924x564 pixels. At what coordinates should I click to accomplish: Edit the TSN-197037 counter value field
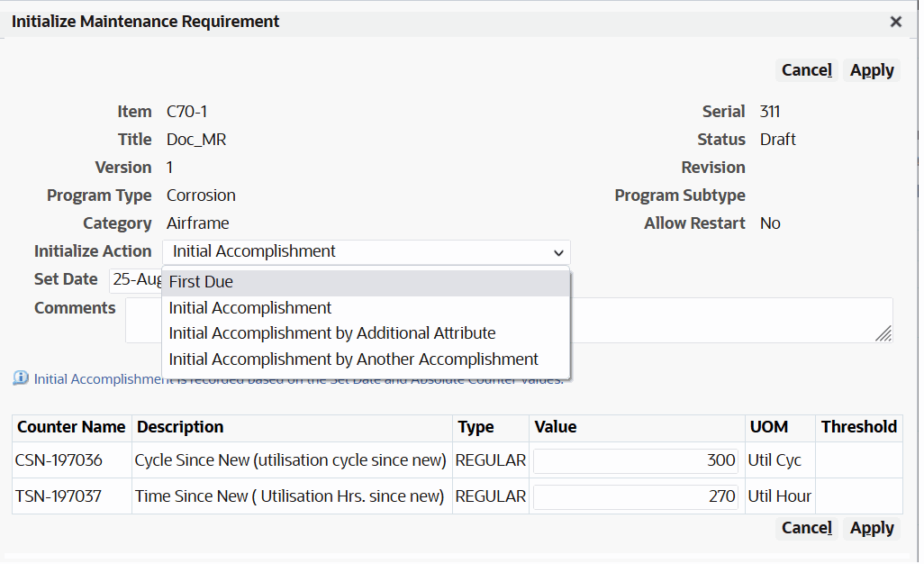pyautogui.click(x=636, y=496)
